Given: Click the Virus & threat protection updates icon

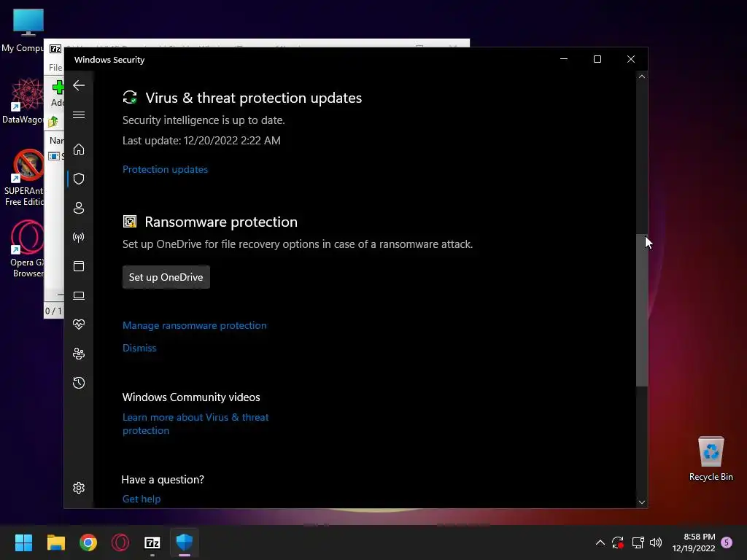Looking at the screenshot, I should coord(130,97).
